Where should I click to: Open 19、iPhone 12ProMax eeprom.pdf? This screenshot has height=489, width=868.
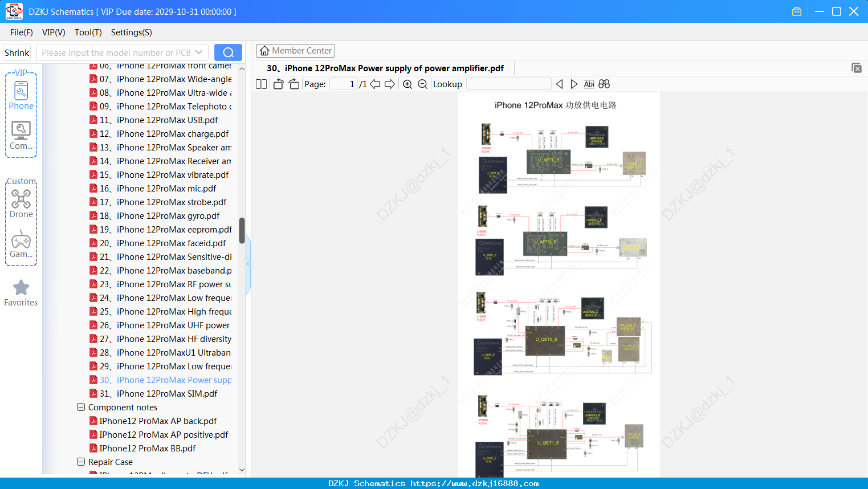click(x=166, y=230)
